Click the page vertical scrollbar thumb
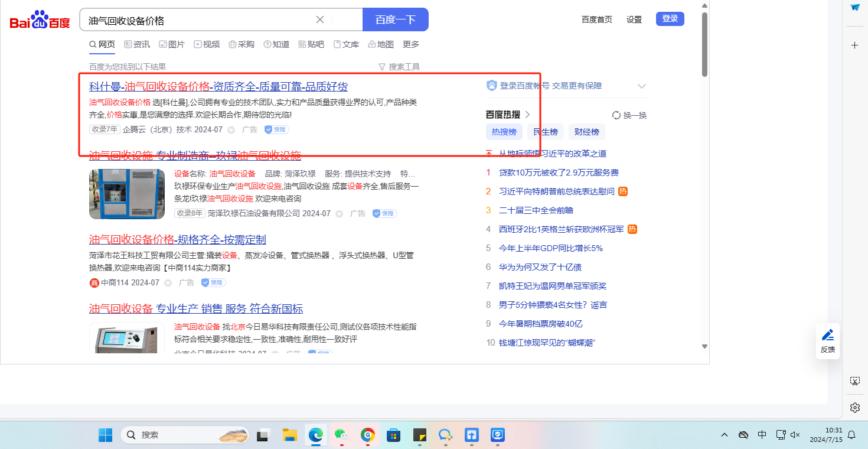Viewport: 868px width, 449px height. pyautogui.click(x=704, y=44)
